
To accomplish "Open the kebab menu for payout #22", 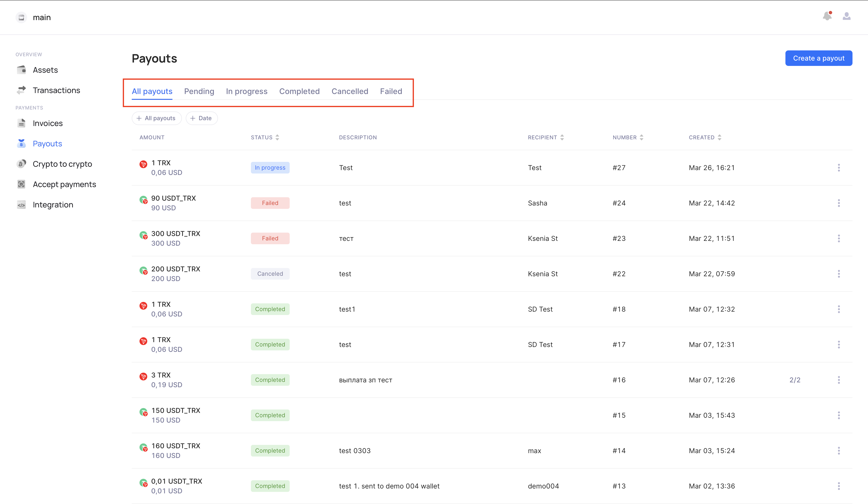I will [839, 274].
